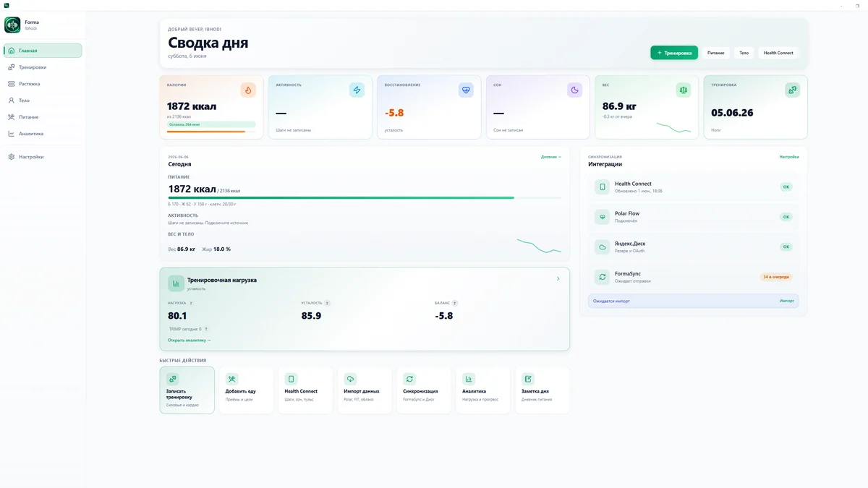Click OK badge on Яндекс.Диск row
Viewport: 868px width, 488px height.
[786, 247]
